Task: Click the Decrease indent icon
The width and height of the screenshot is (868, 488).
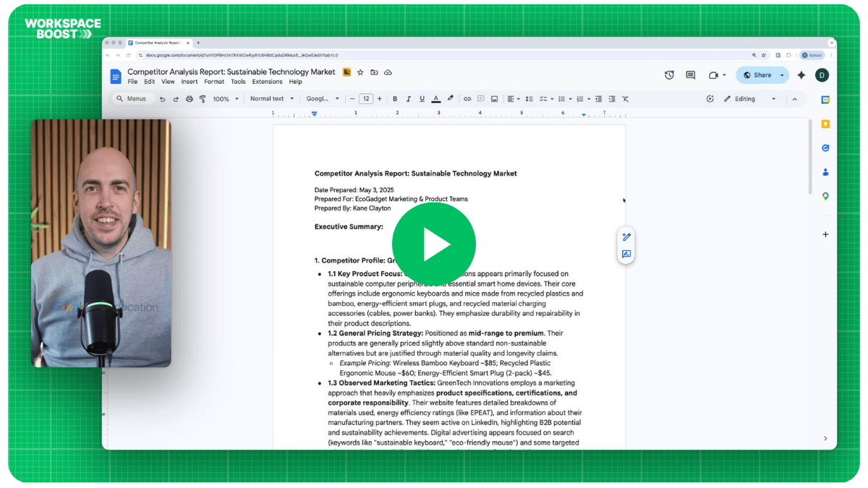Action: click(599, 99)
